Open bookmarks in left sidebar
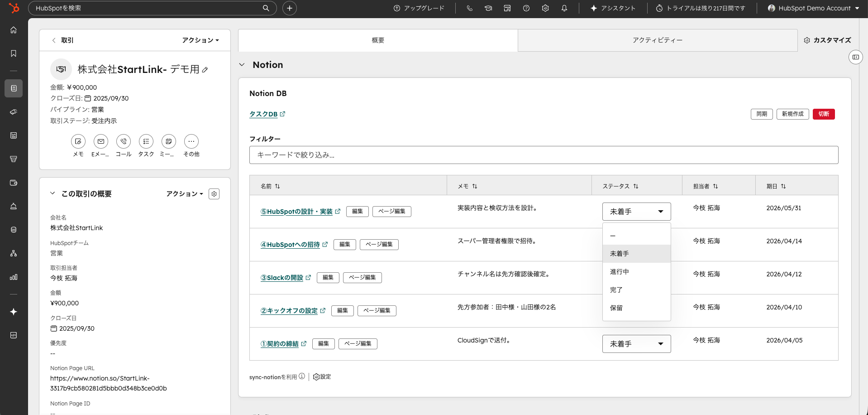Viewport: 868px width, 415px height. point(14,53)
